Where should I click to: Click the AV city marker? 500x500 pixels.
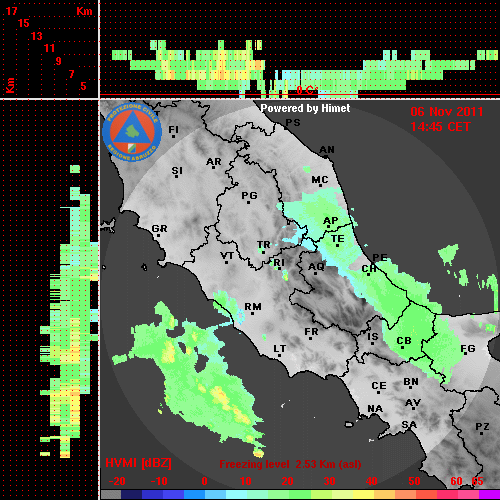(413, 404)
